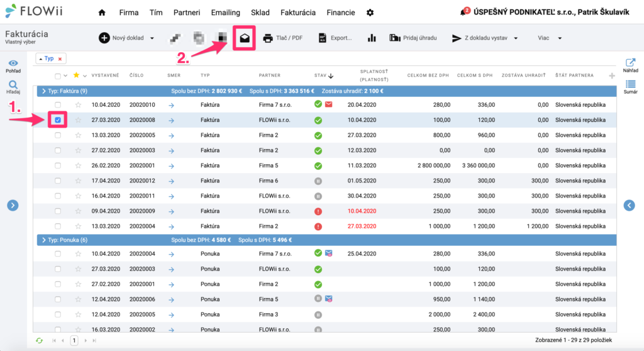Click the FLOWii logo
The image size is (644, 351).
35,11
